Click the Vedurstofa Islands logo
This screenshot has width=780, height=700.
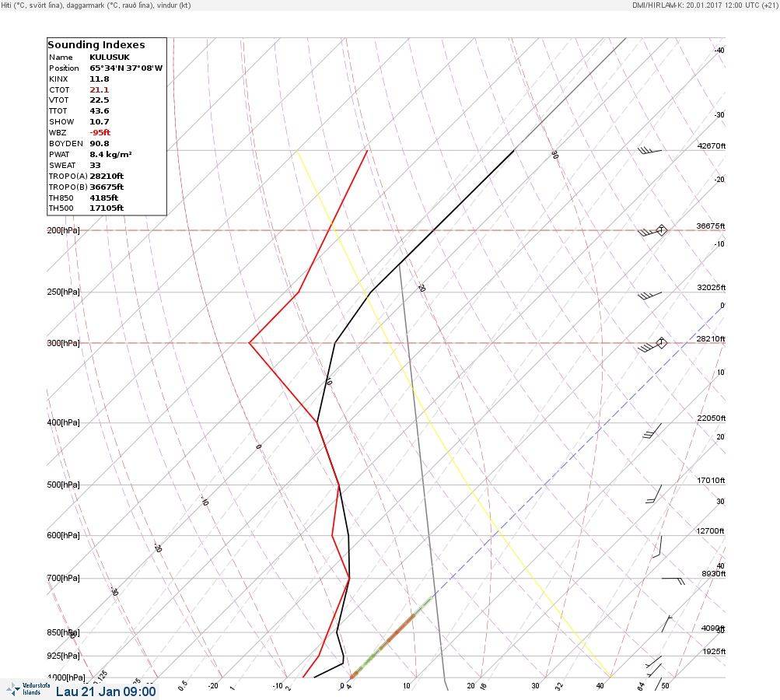[28, 689]
